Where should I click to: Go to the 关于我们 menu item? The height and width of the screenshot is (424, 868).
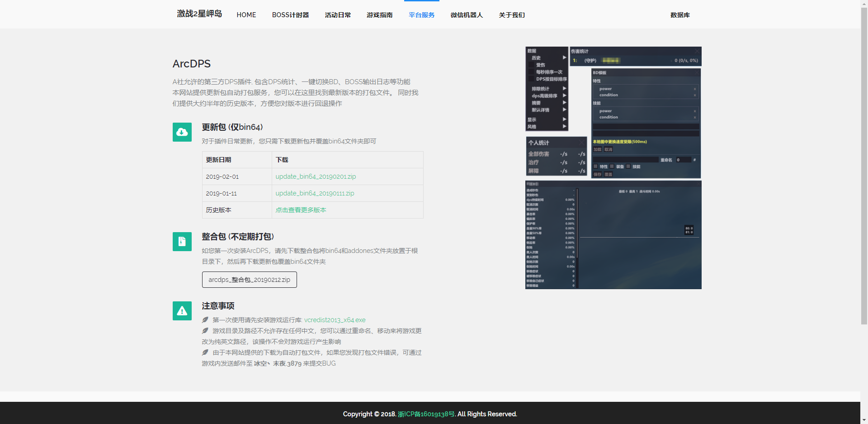coord(512,15)
